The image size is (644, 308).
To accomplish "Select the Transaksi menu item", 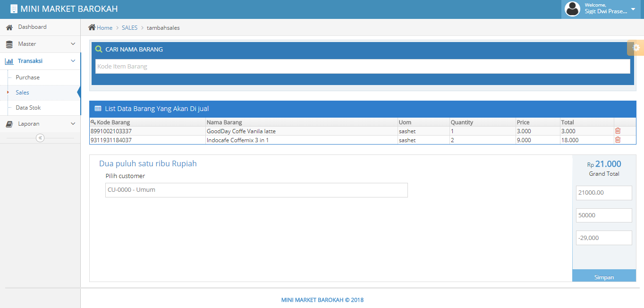I will coord(40,61).
